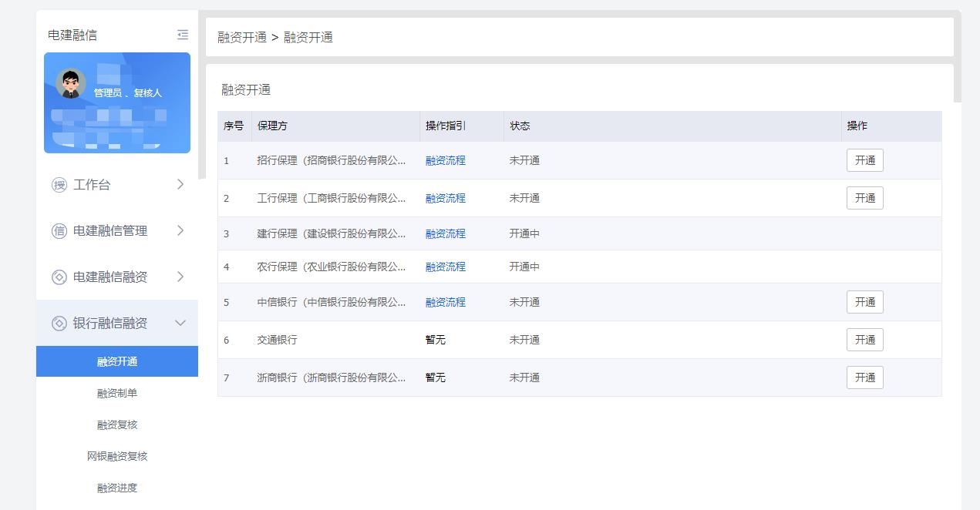
Task: Expand the 工作台 submenu chevron
Action: pos(180,184)
